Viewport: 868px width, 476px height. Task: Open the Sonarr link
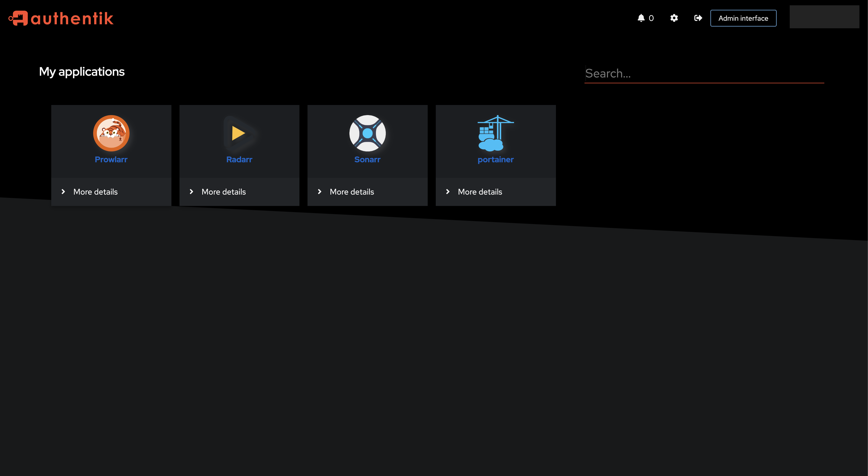click(367, 159)
